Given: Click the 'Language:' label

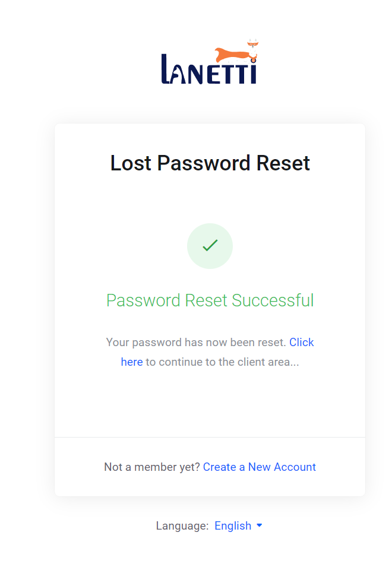Looking at the screenshot, I should pyautogui.click(x=182, y=526).
